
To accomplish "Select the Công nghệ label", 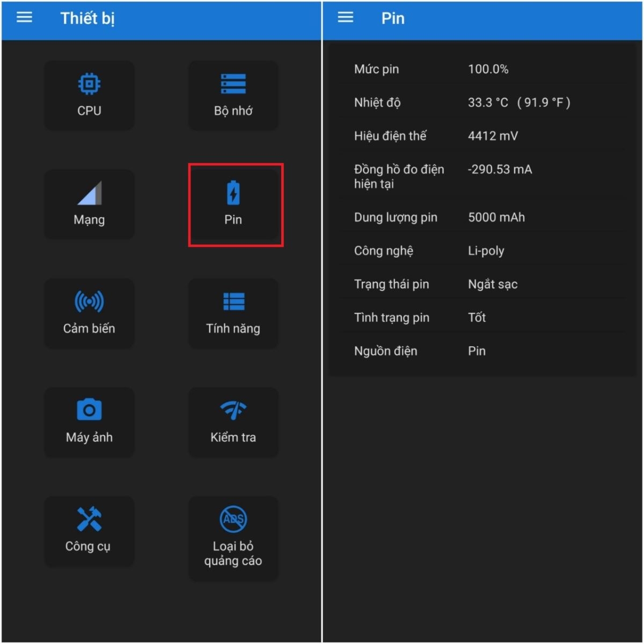I will tap(384, 251).
